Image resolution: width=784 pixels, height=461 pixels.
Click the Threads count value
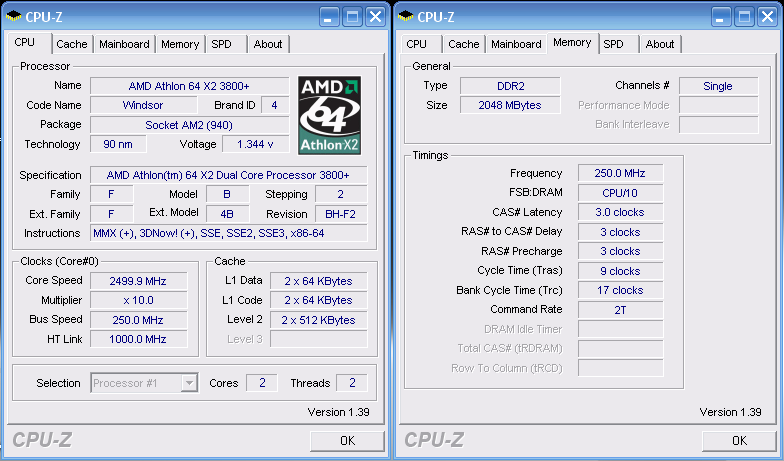tap(352, 383)
